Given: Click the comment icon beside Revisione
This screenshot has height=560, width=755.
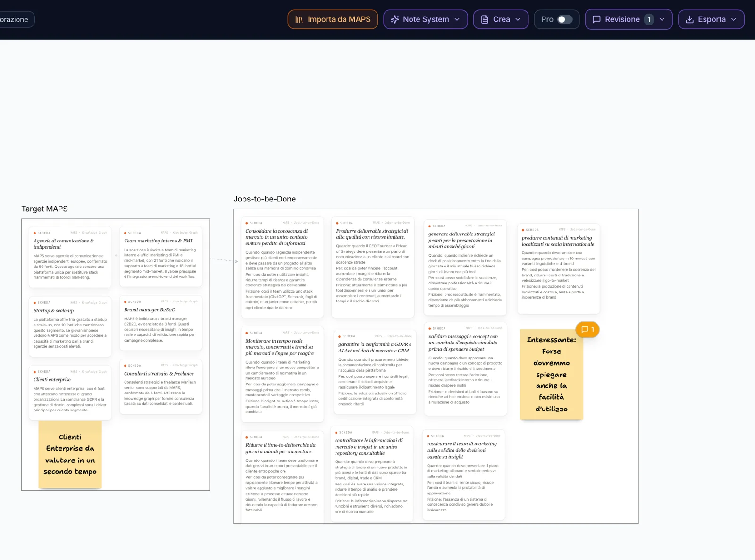Looking at the screenshot, I should [596, 19].
